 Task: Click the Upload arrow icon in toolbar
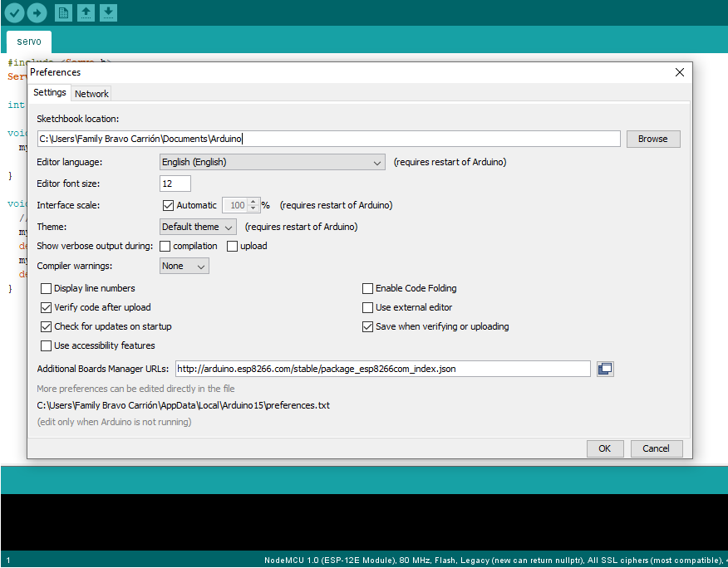coord(37,13)
